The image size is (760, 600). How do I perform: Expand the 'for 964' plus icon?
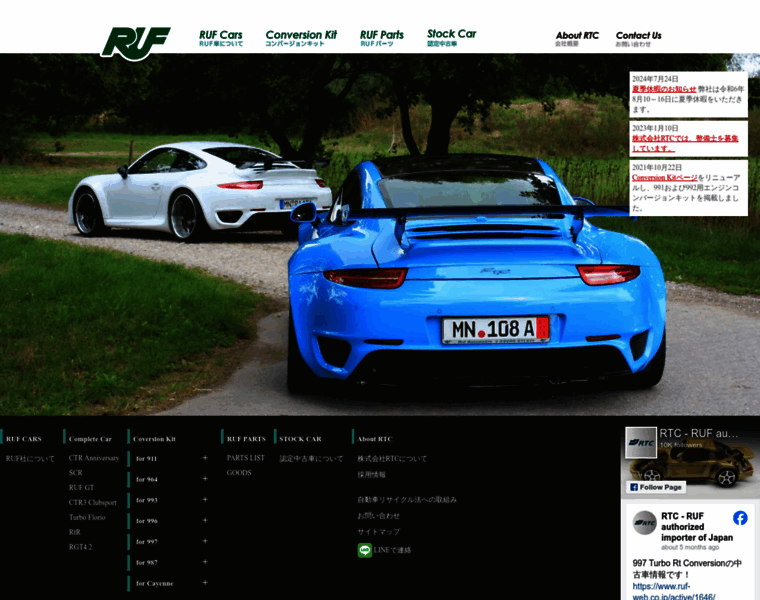pyautogui.click(x=205, y=479)
